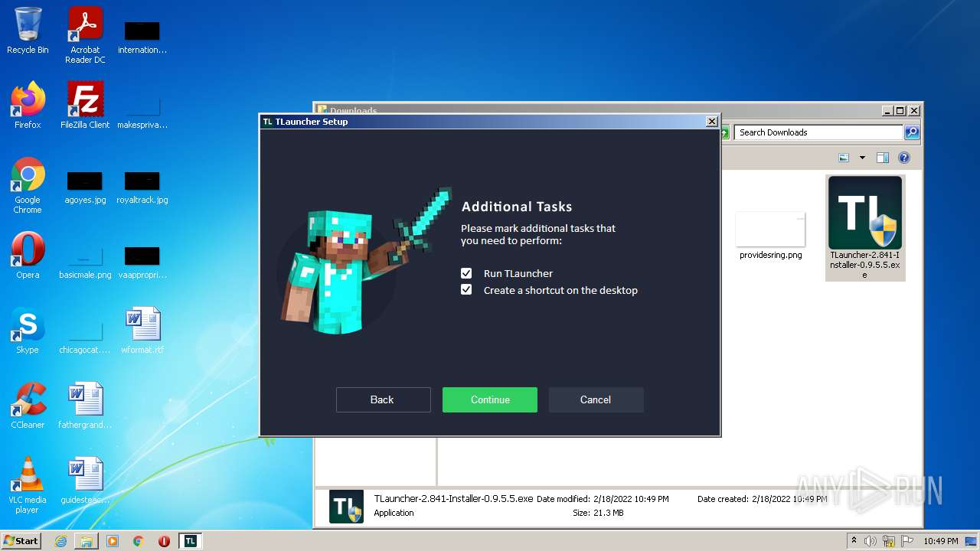
Task: Select the fathergrand document icon
Action: [85, 406]
